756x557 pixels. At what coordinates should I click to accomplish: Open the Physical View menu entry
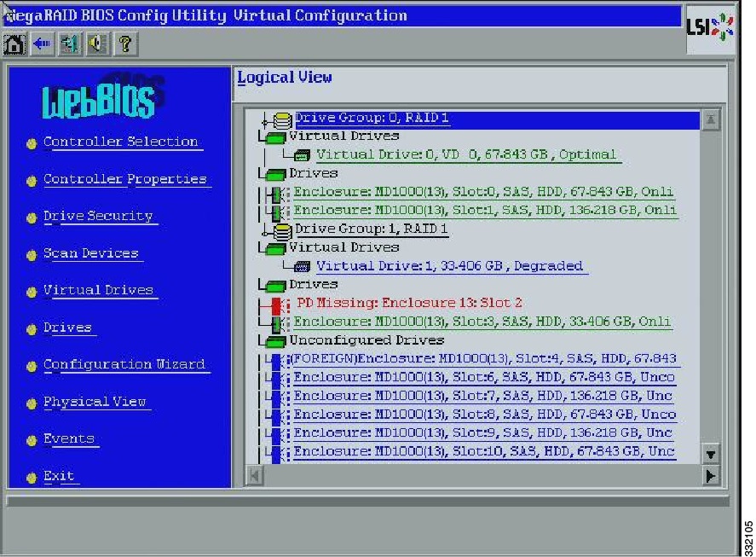[x=96, y=402]
